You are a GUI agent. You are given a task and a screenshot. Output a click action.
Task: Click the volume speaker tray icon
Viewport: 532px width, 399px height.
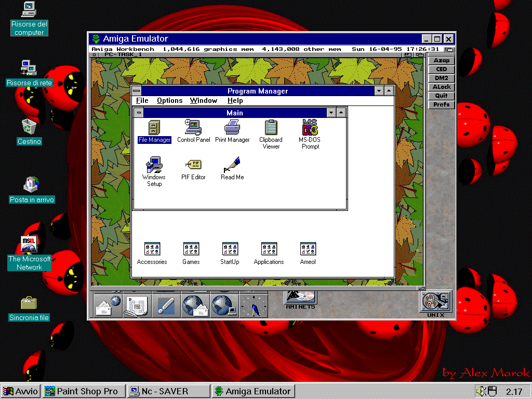[x=481, y=391]
